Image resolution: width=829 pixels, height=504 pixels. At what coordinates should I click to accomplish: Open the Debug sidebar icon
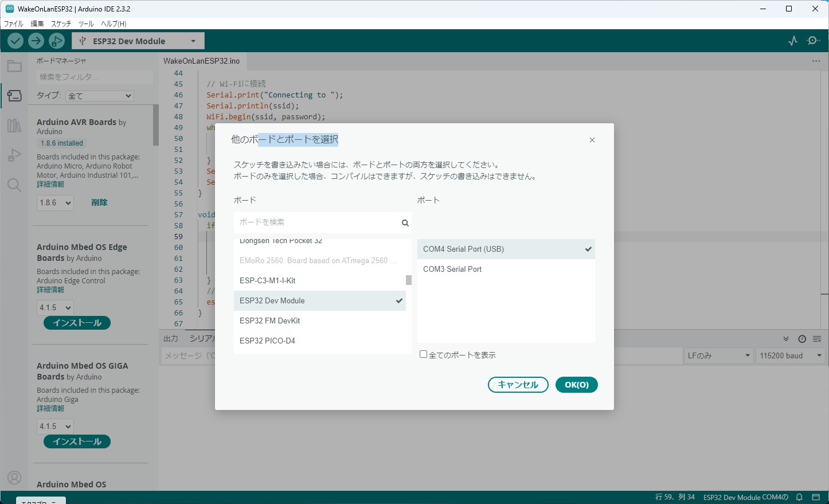coord(14,155)
